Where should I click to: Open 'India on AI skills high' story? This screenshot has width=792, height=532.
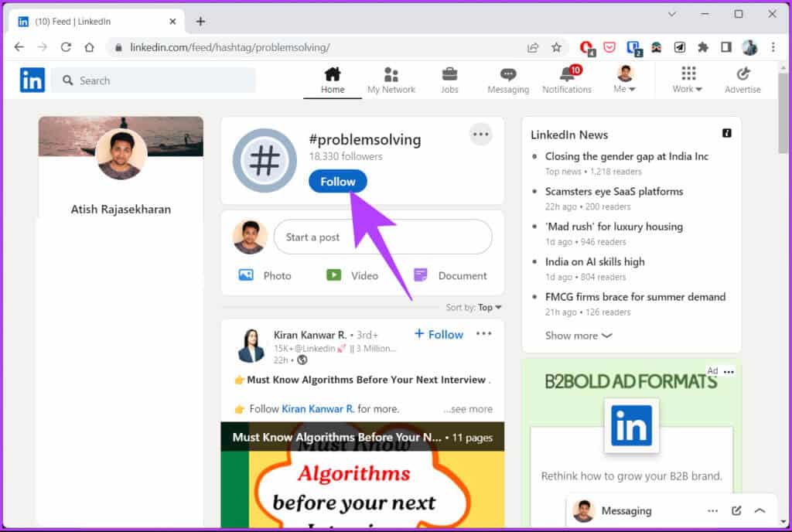point(595,261)
